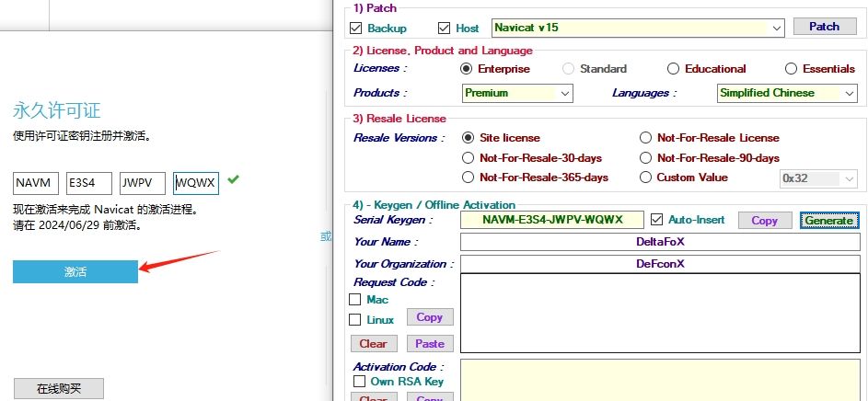
Task: Select the Educational license radio button
Action: [x=674, y=69]
